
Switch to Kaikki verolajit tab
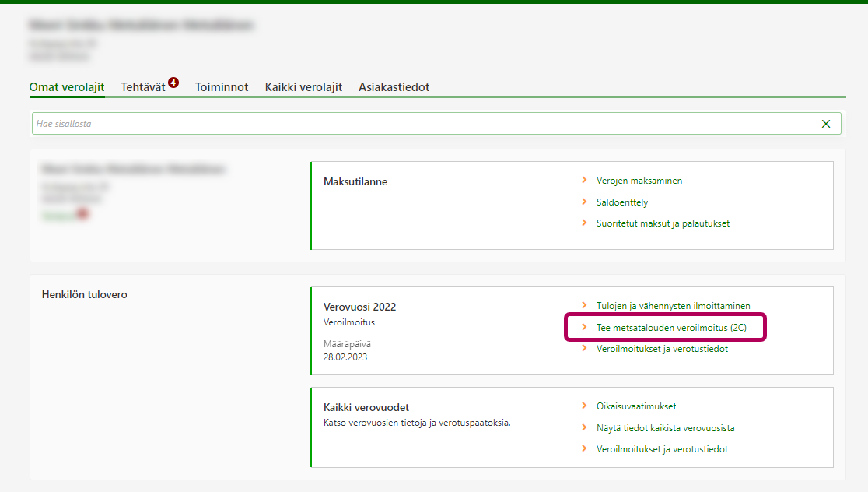pyautogui.click(x=303, y=87)
